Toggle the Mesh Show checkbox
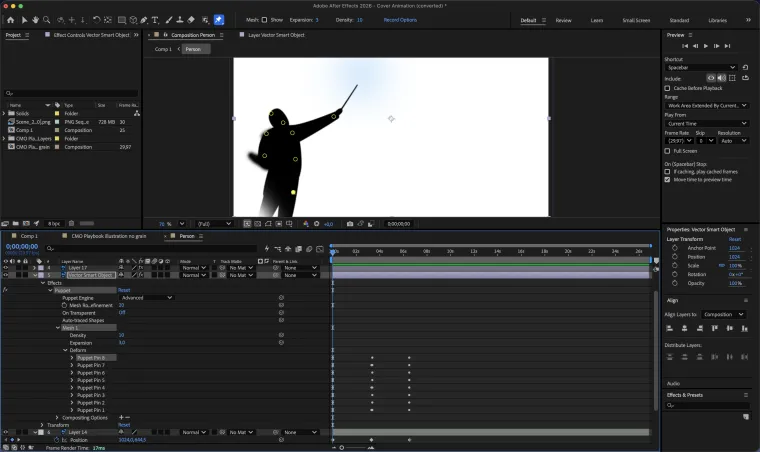The image size is (760, 452). pos(264,20)
